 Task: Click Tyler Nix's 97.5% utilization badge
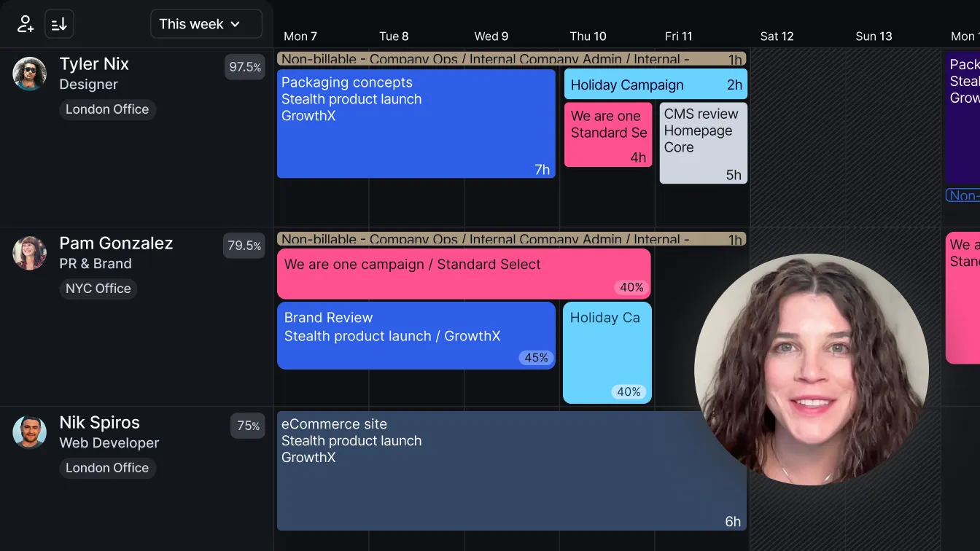244,66
